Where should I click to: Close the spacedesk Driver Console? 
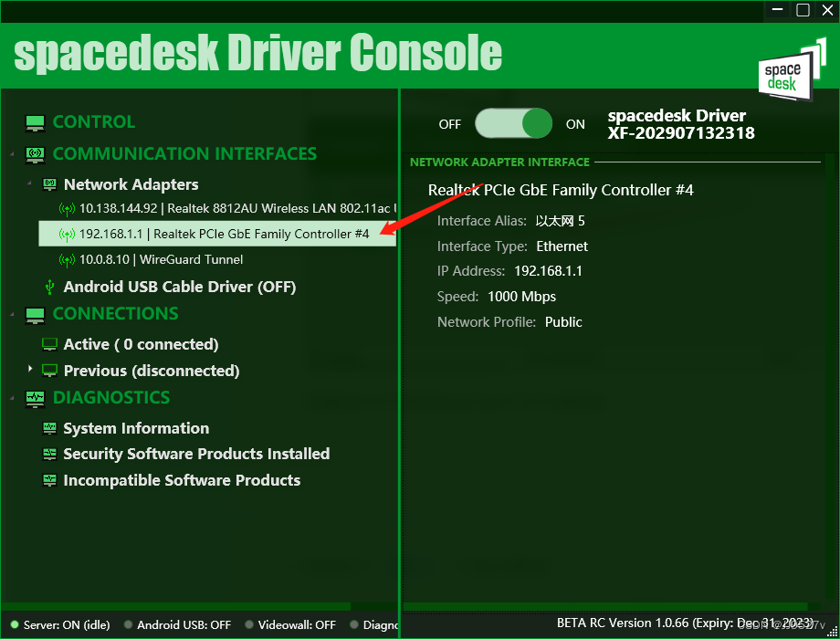click(x=827, y=10)
